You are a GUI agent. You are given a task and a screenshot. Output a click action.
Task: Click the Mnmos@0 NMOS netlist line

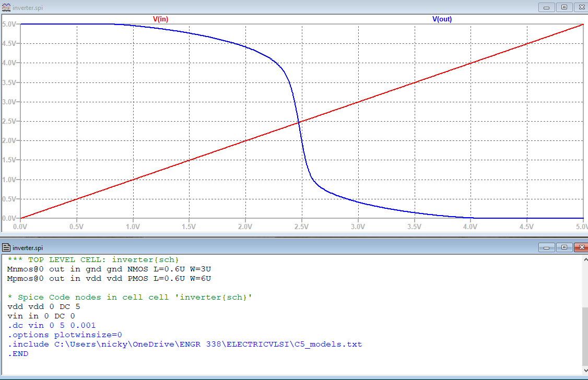point(109,269)
